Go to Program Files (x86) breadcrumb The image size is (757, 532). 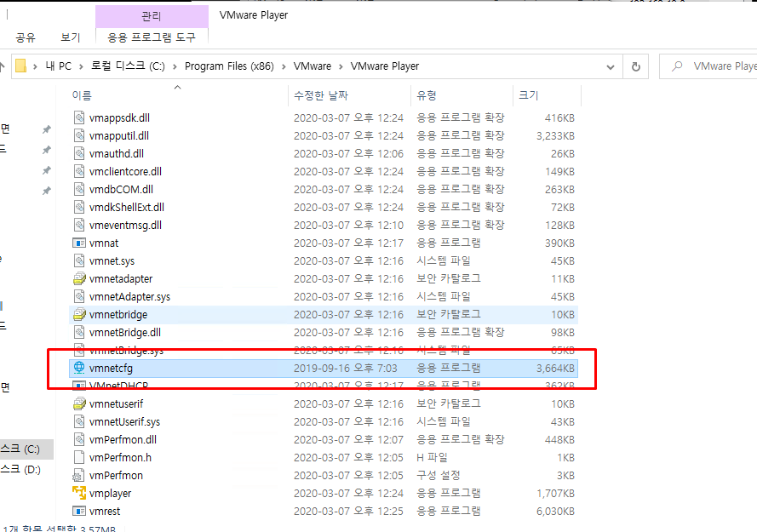coord(229,66)
